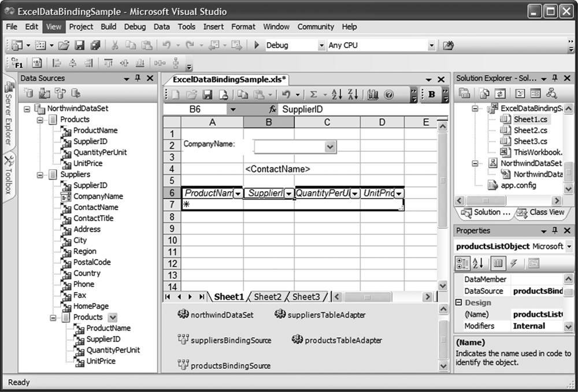Toggle Bold formatting in the Excel toolbar

(x=432, y=95)
